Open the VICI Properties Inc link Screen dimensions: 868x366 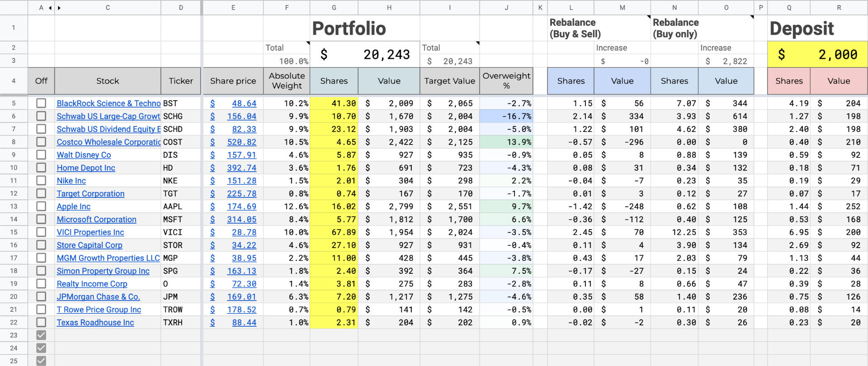(x=90, y=232)
